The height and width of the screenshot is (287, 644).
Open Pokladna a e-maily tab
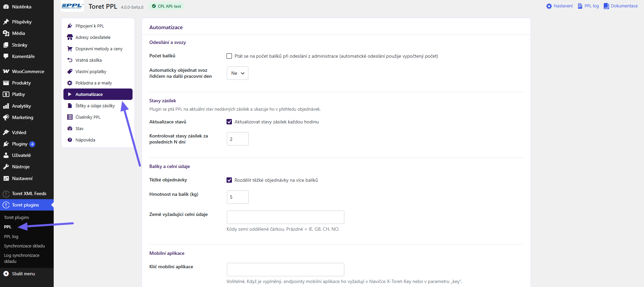click(x=98, y=83)
